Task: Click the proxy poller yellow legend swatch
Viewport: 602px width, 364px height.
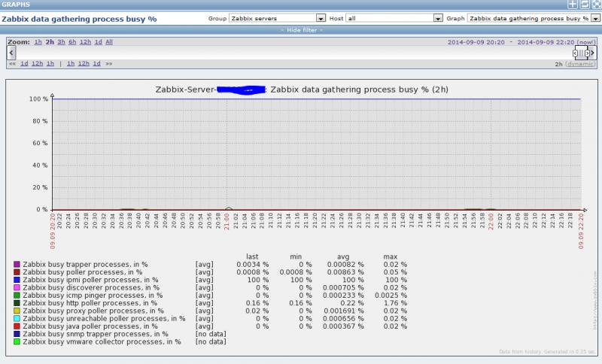Action: pyautogui.click(x=17, y=311)
